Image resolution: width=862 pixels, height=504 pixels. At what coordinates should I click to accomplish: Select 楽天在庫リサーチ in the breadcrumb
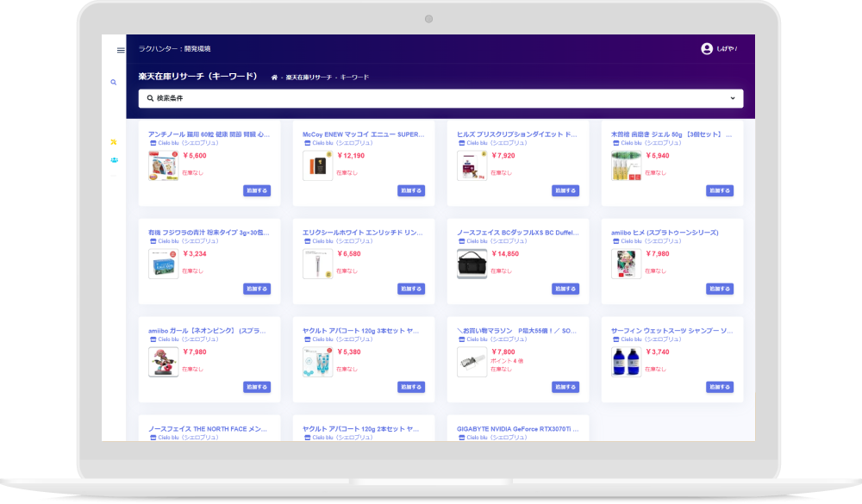coord(309,78)
